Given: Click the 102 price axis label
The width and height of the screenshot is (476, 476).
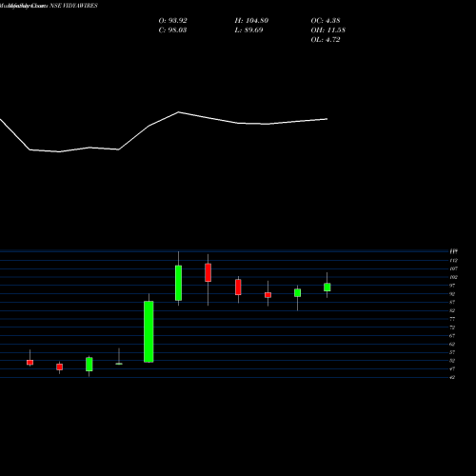Looking at the screenshot, I should coord(453,277).
